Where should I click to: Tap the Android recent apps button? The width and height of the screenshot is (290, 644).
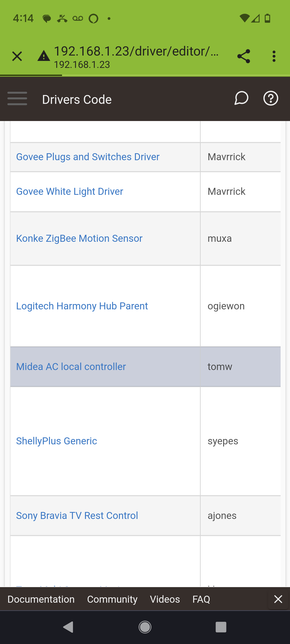(x=221, y=627)
